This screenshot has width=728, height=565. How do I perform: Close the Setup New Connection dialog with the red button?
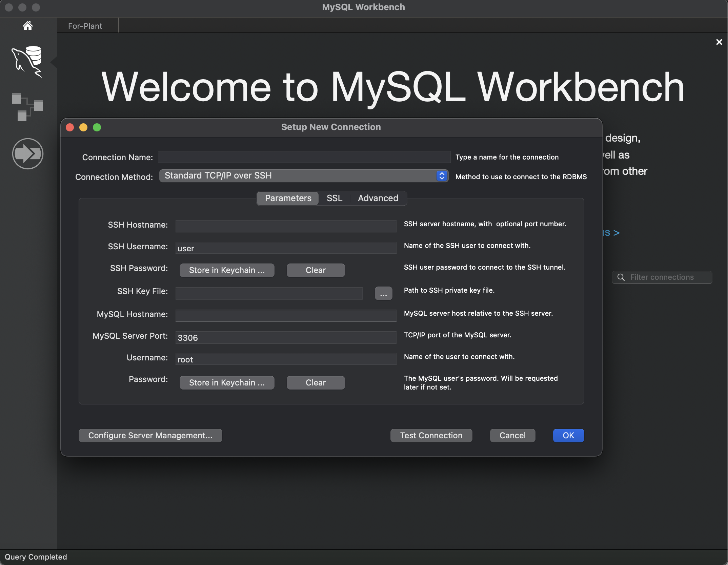click(70, 127)
